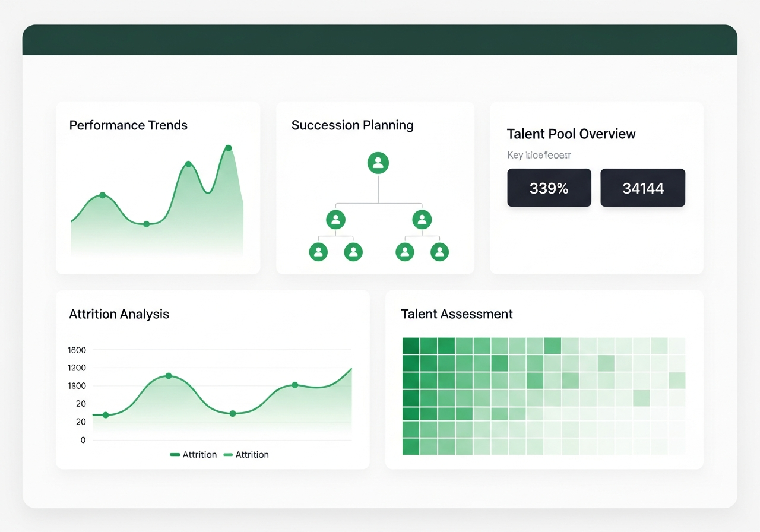Open the 34144 stat card
This screenshot has height=532, width=760.
tap(642, 188)
